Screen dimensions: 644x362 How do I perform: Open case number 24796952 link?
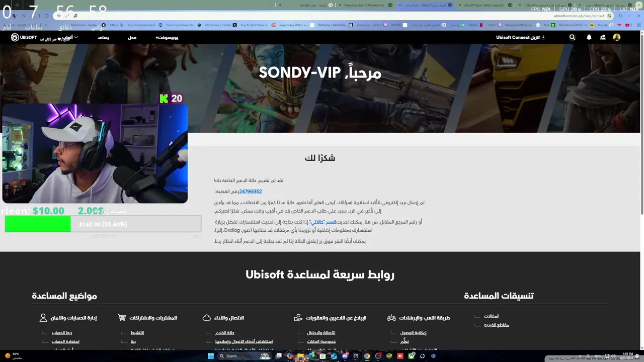tap(250, 192)
